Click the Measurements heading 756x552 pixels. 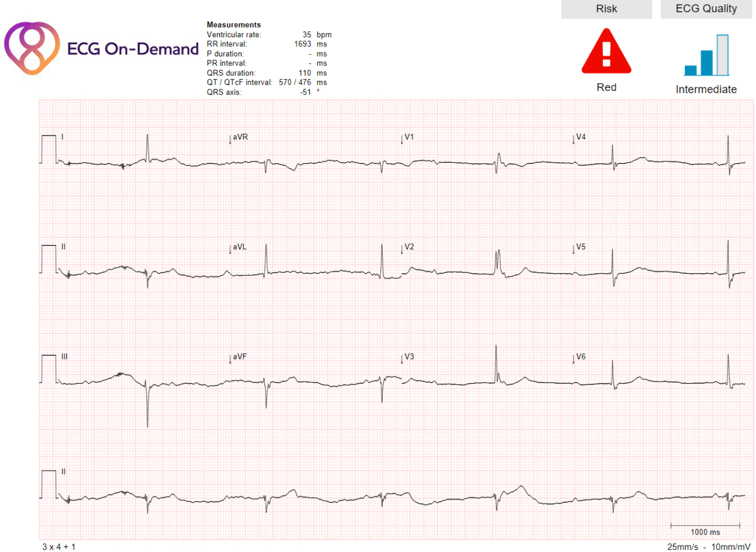233,25
